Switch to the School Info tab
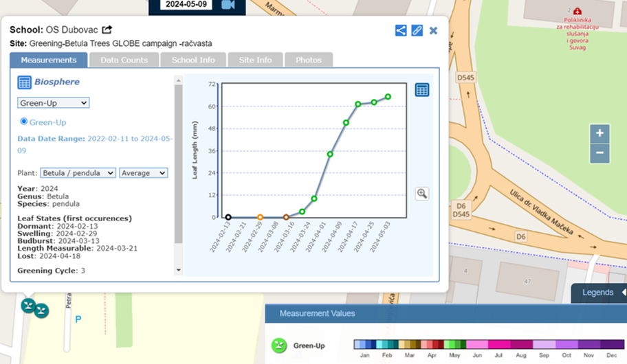 193,60
